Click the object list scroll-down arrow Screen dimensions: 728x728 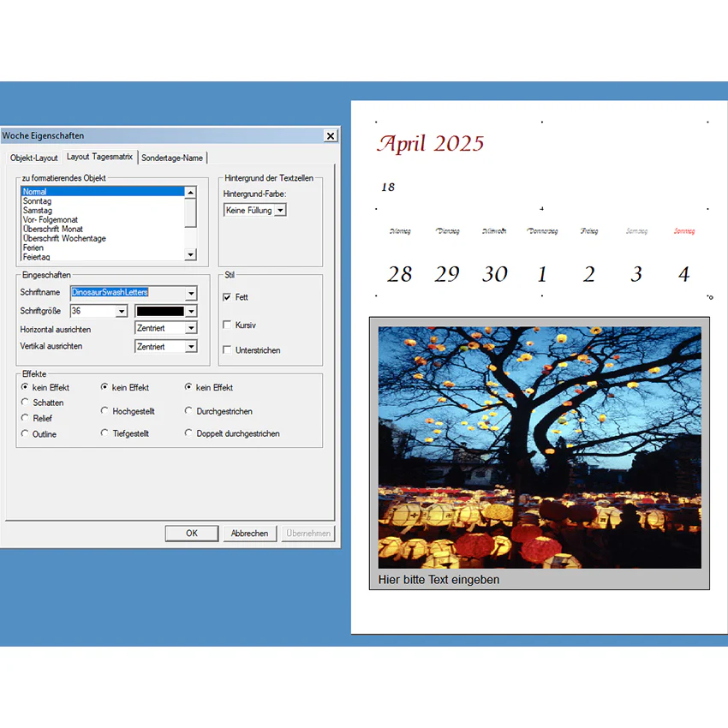(x=190, y=254)
